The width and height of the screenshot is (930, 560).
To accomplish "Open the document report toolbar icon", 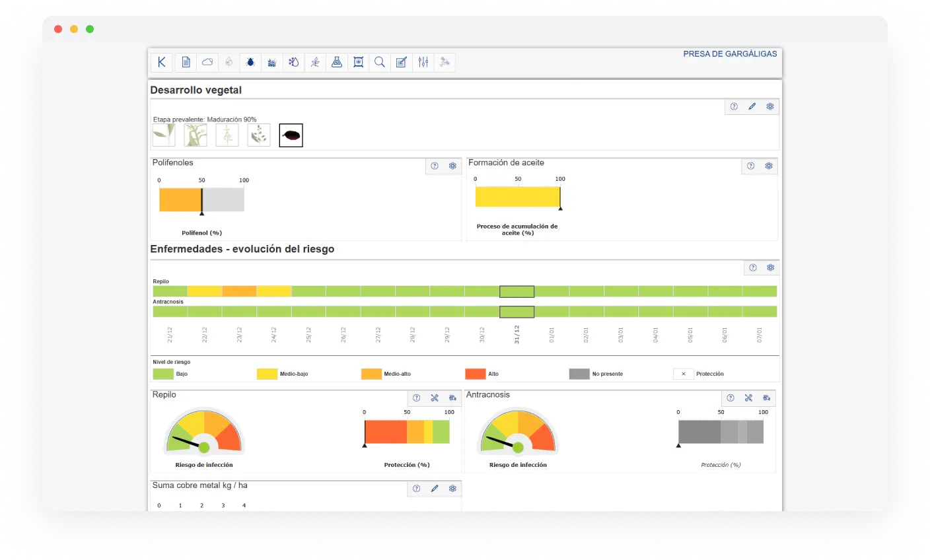I will [186, 62].
